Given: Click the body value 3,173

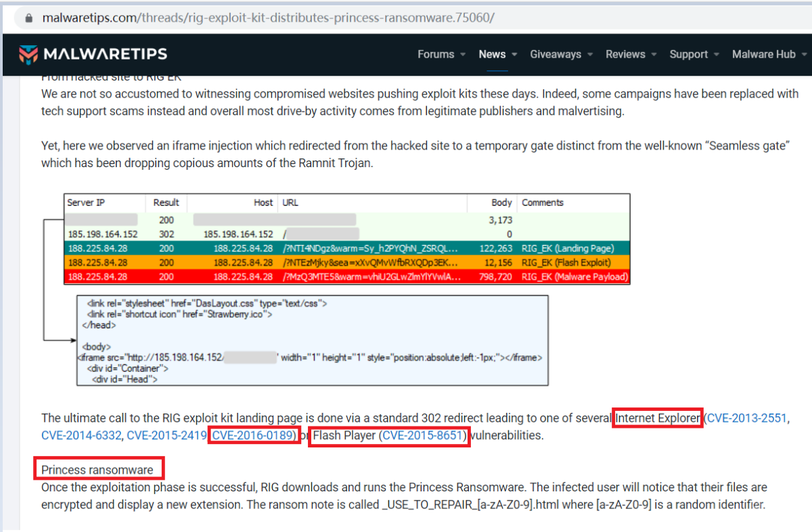Looking at the screenshot, I should click(x=501, y=220).
